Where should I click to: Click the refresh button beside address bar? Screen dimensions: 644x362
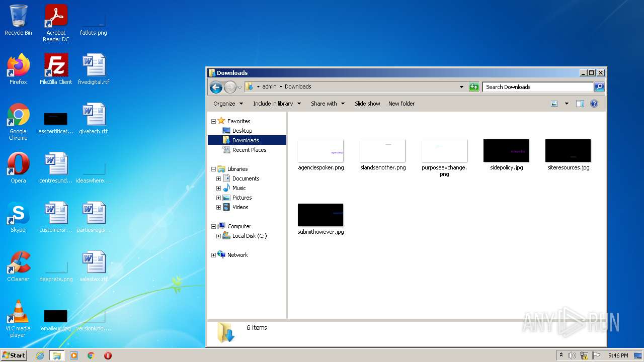pos(474,87)
